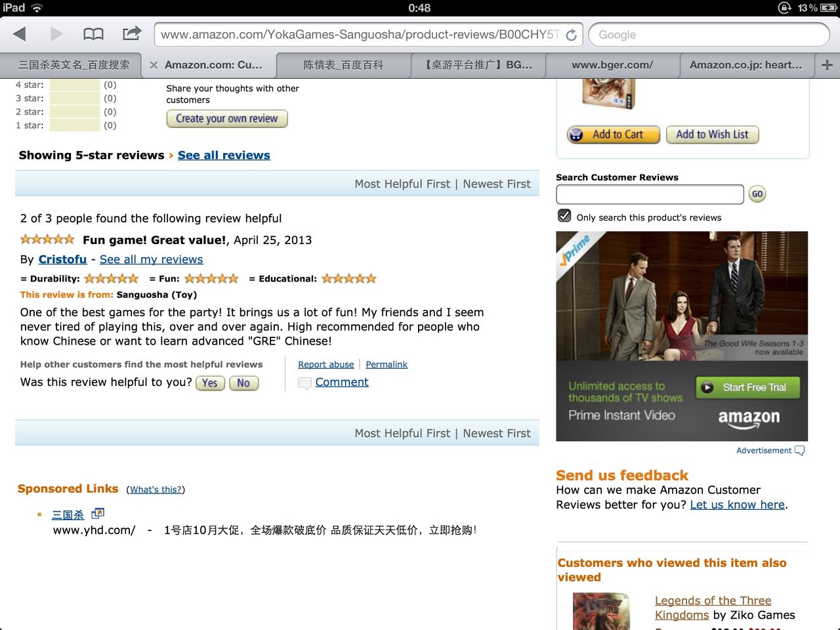Add item with Add to Cart button

click(614, 135)
